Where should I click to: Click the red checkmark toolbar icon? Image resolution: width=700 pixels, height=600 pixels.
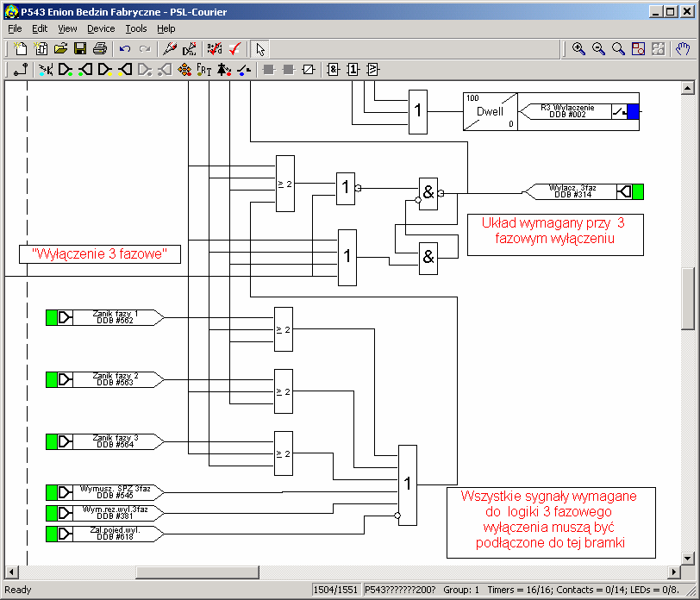coord(234,48)
